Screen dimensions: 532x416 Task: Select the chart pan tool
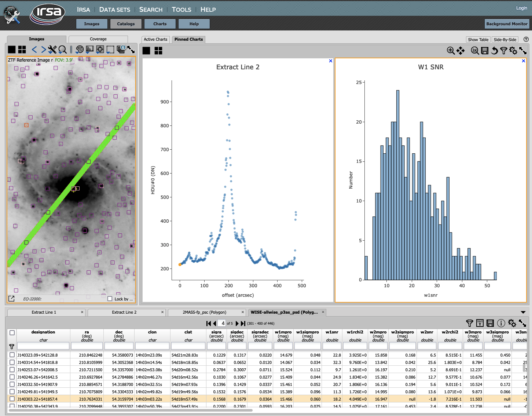click(461, 51)
